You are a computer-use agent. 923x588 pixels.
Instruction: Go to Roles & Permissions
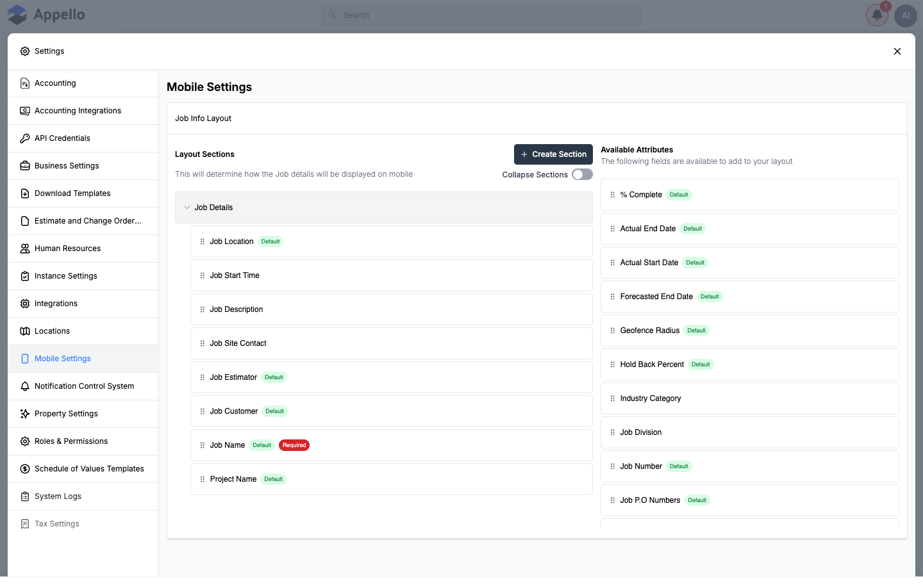coord(83,441)
